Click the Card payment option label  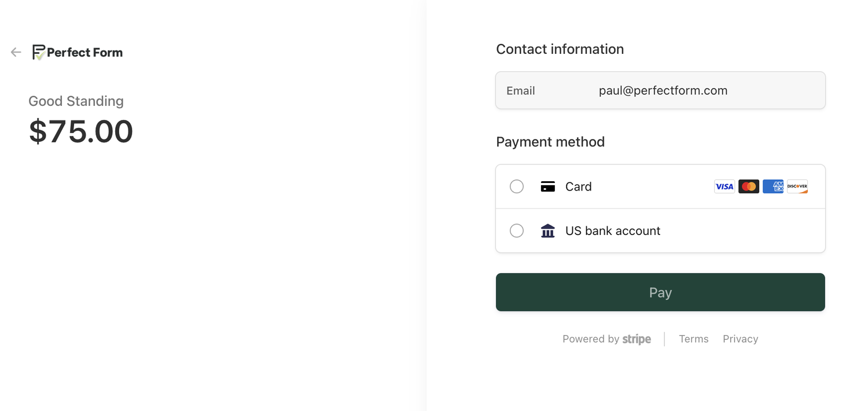tap(579, 186)
